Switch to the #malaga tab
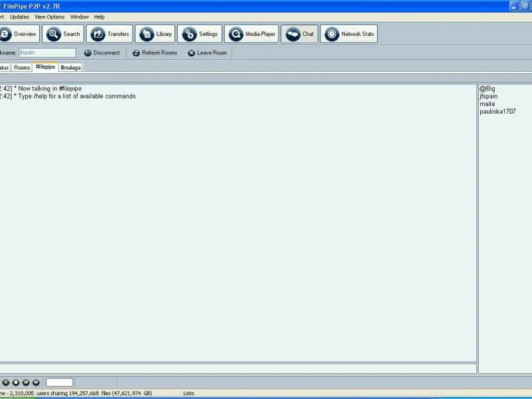The width and height of the screenshot is (532, 399). pos(70,68)
